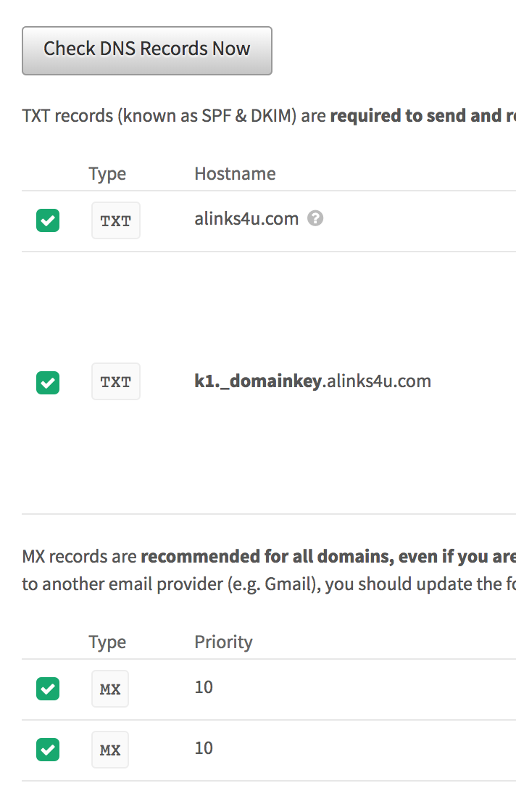Click the green checkmark on the first MX row
Viewport: 516px width, 812px height.
pyautogui.click(x=48, y=689)
